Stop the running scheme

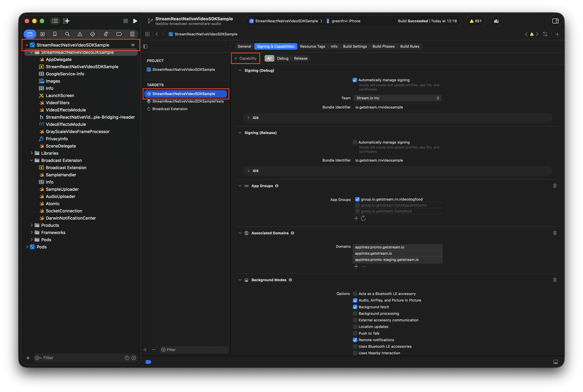pos(126,21)
